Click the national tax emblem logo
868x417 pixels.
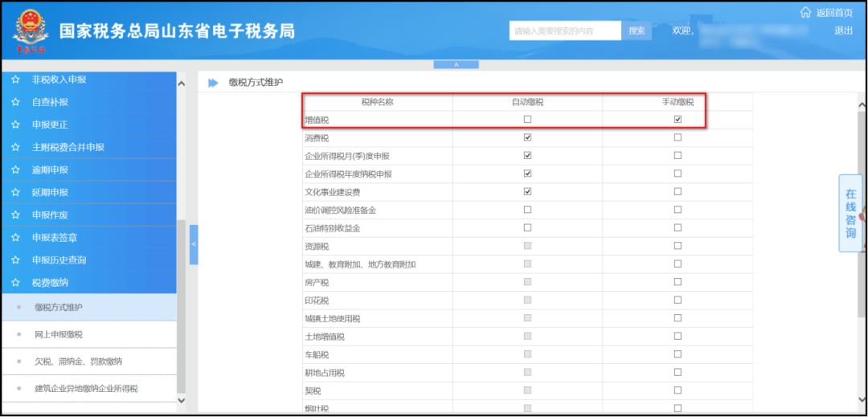(x=31, y=31)
